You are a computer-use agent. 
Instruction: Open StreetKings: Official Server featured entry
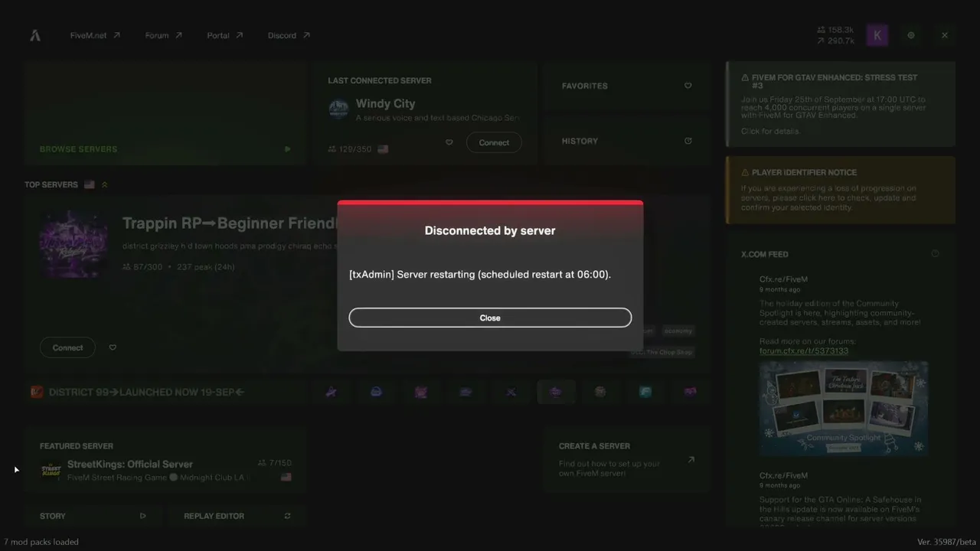pos(165,461)
